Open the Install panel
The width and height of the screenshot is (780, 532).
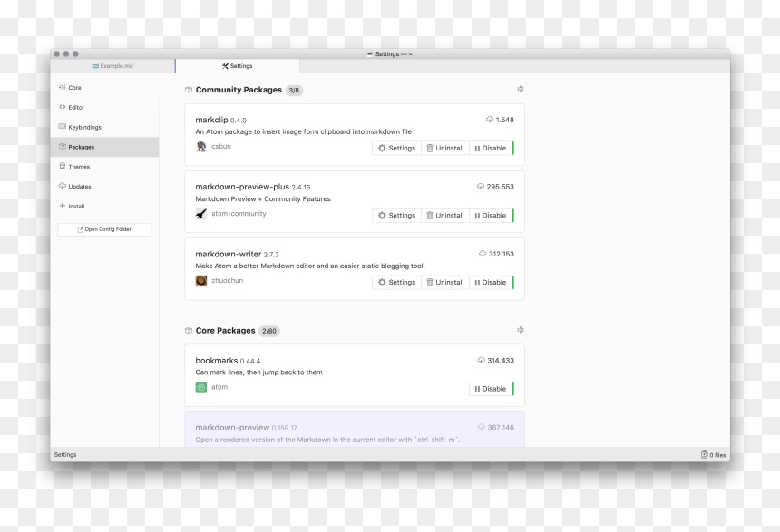coord(104,206)
